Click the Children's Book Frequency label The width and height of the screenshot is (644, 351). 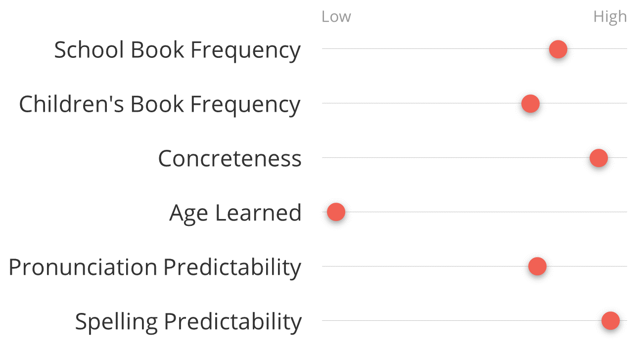pyautogui.click(x=160, y=104)
